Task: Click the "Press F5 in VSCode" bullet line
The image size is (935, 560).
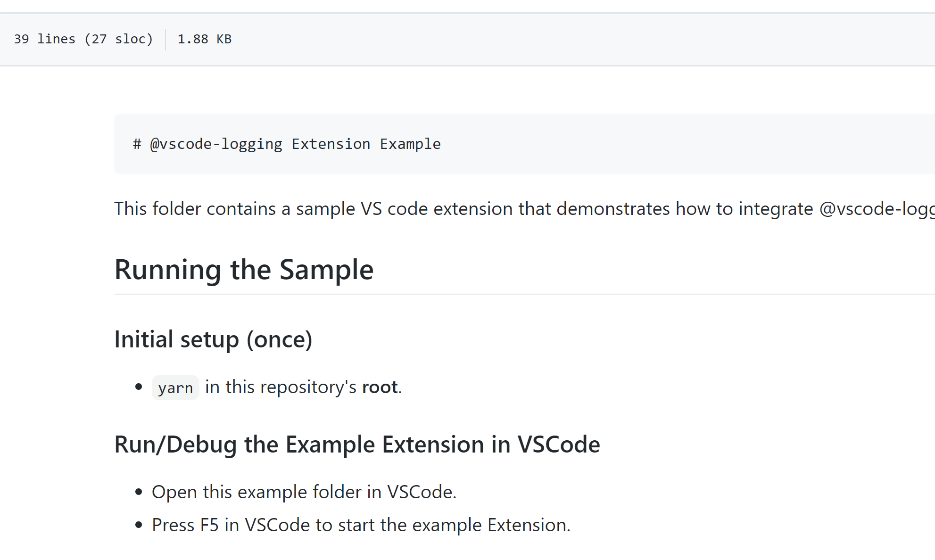Action: click(361, 525)
